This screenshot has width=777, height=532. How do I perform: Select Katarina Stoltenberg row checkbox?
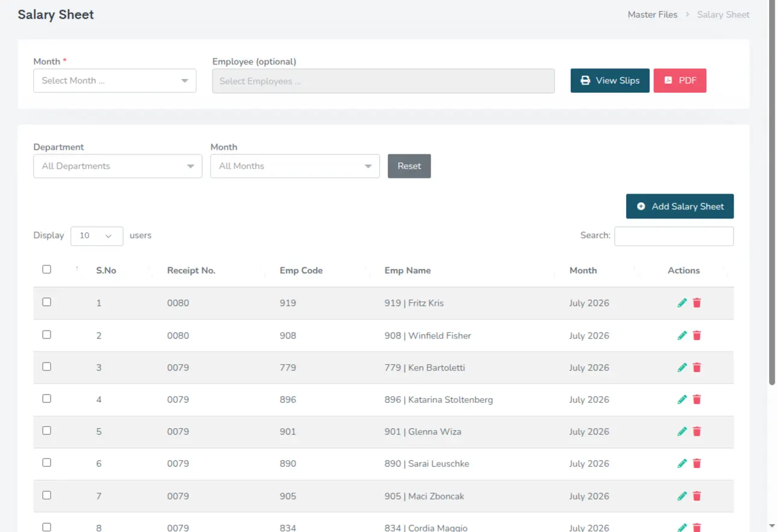(x=46, y=399)
